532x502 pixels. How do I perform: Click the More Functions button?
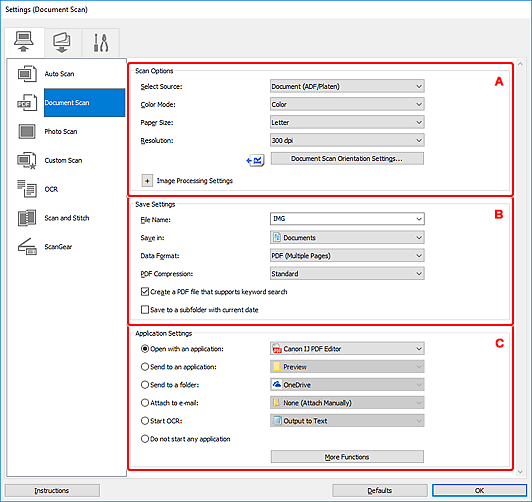click(x=347, y=457)
